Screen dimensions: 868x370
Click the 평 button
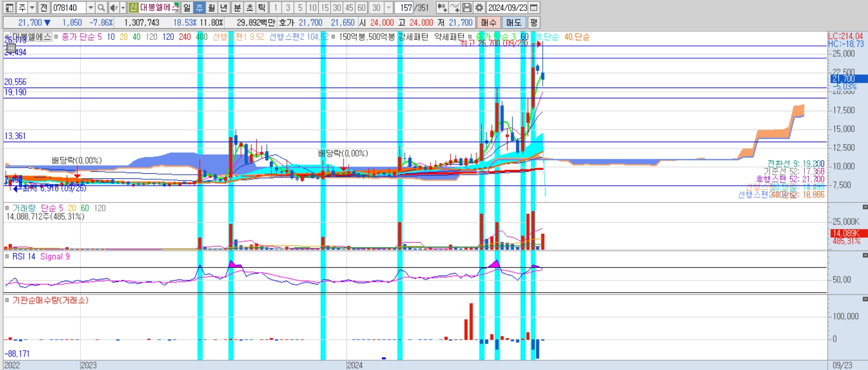point(533,23)
